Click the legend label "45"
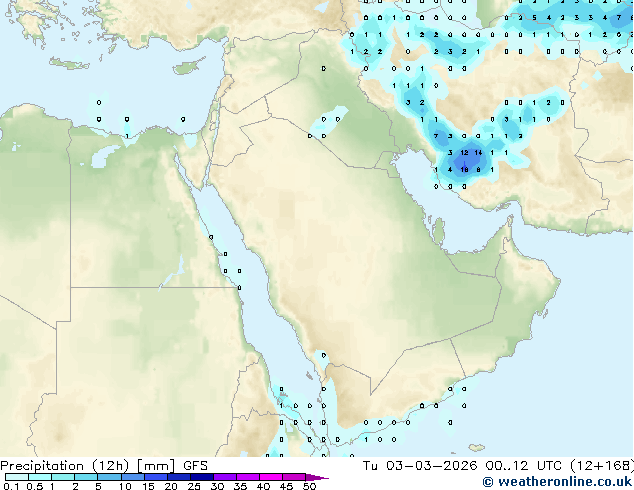This screenshot has width=634, height=490. (x=286, y=486)
